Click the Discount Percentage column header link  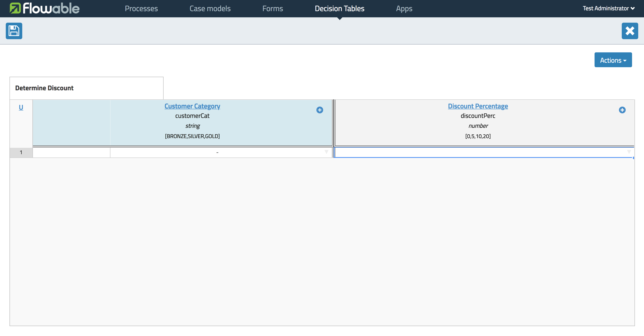[x=478, y=106]
